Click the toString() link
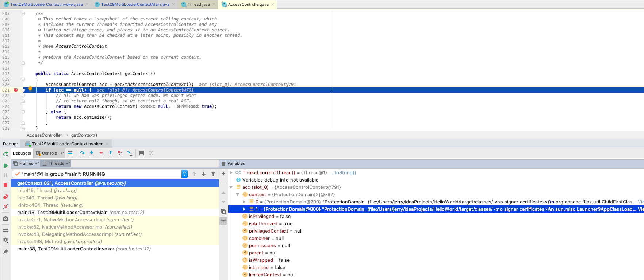The width and height of the screenshot is (644, 280). 345,172
